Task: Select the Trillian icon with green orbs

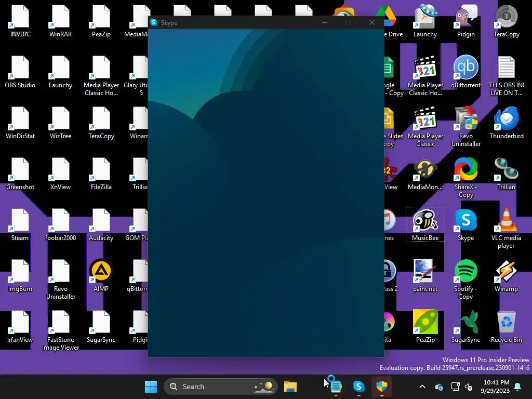Action: 506,174
